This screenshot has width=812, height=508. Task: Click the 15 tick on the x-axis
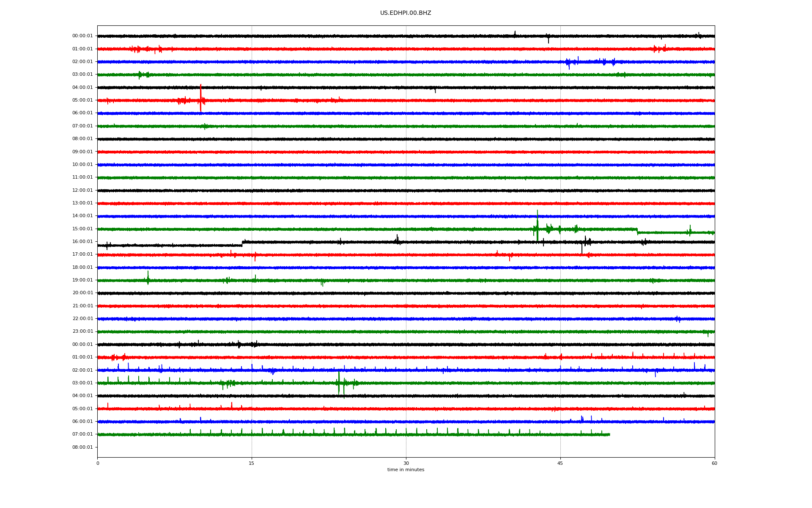pyautogui.click(x=252, y=463)
